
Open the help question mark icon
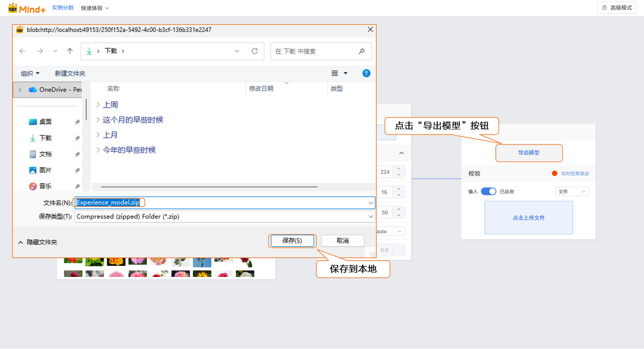366,74
